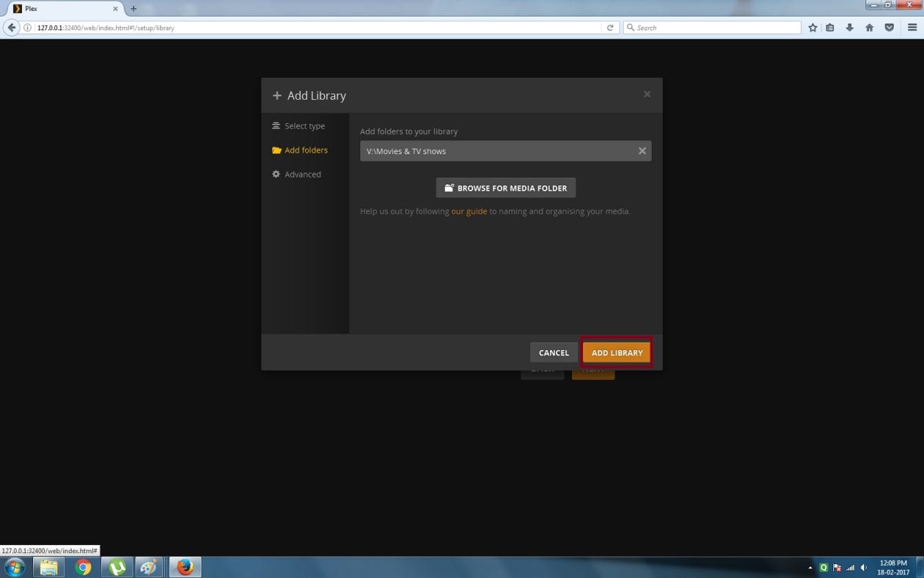This screenshot has height=578, width=924.
Task: Open downloads with the down-arrow toolbar icon
Action: click(x=850, y=28)
